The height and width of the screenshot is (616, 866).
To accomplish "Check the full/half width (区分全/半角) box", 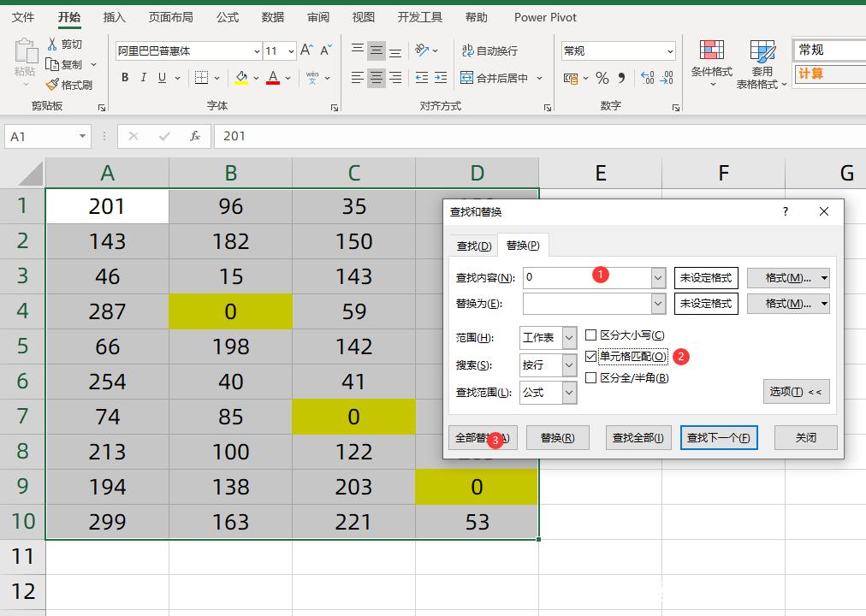I will click(x=591, y=378).
